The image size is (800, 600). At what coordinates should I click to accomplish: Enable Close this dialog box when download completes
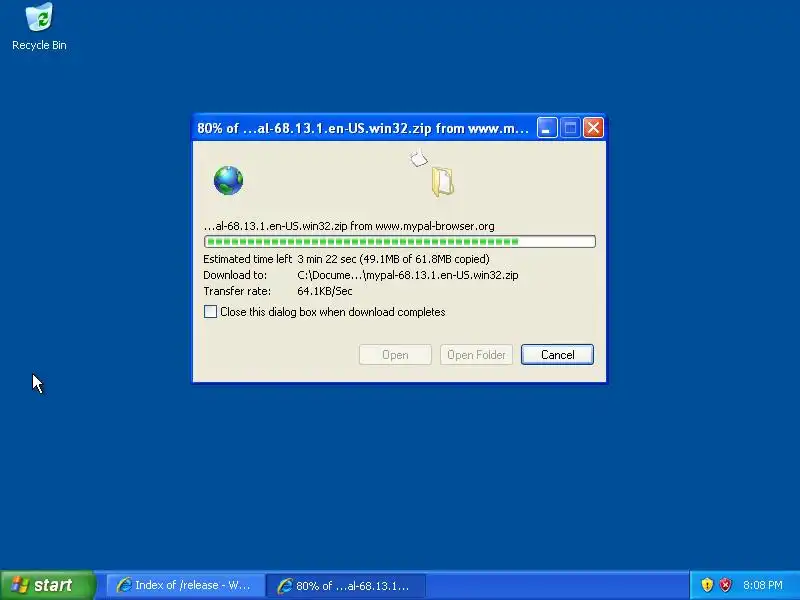(x=210, y=312)
